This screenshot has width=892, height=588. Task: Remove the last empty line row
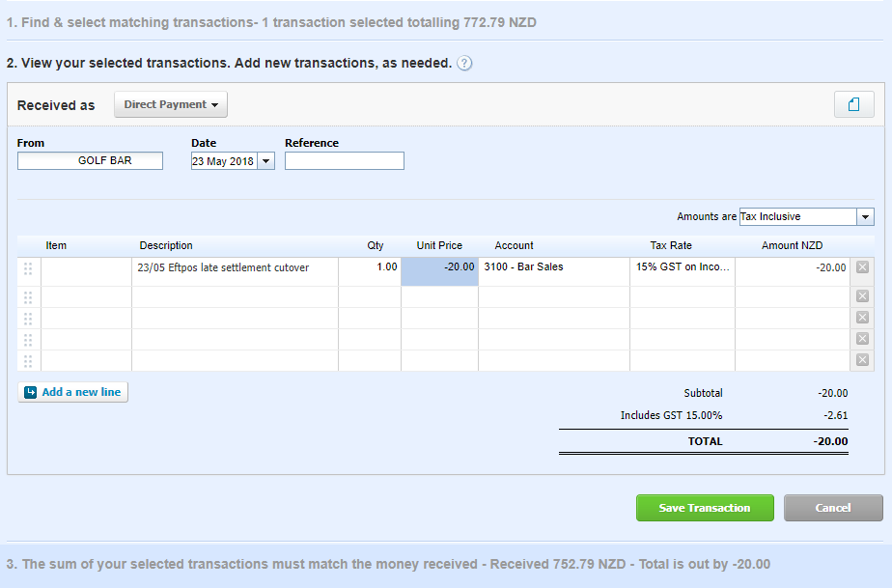pyautogui.click(x=862, y=360)
